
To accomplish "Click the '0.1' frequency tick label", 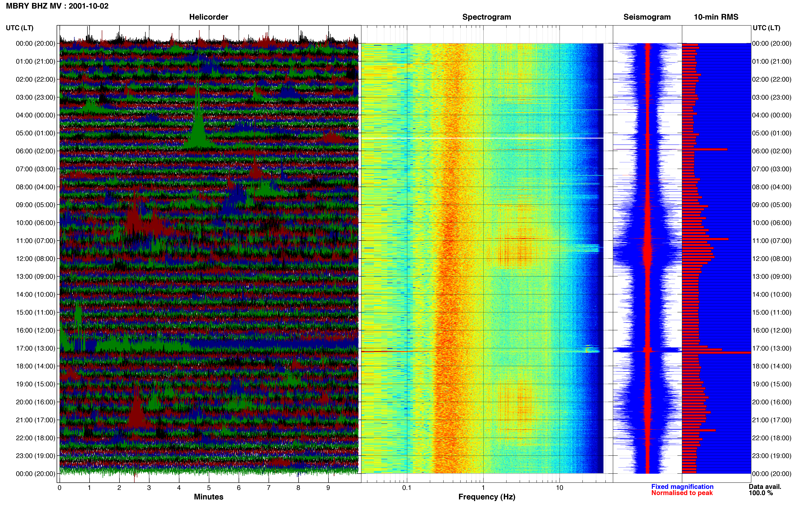I will coord(407,487).
